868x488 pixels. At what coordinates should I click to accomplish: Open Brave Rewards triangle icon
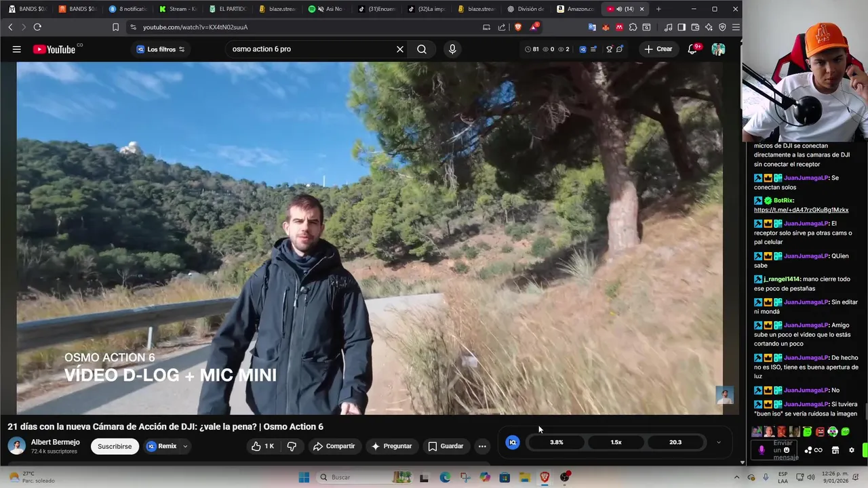click(x=535, y=27)
